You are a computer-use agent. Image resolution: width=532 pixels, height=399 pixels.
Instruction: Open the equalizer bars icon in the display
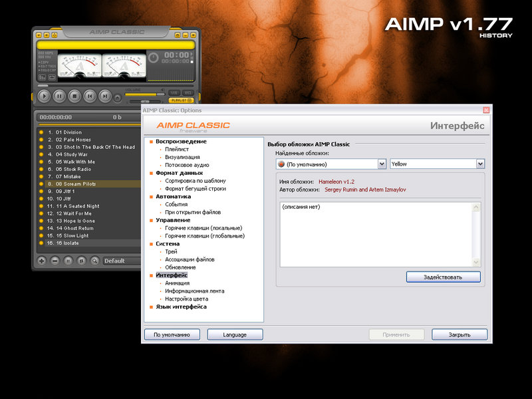coord(42,77)
